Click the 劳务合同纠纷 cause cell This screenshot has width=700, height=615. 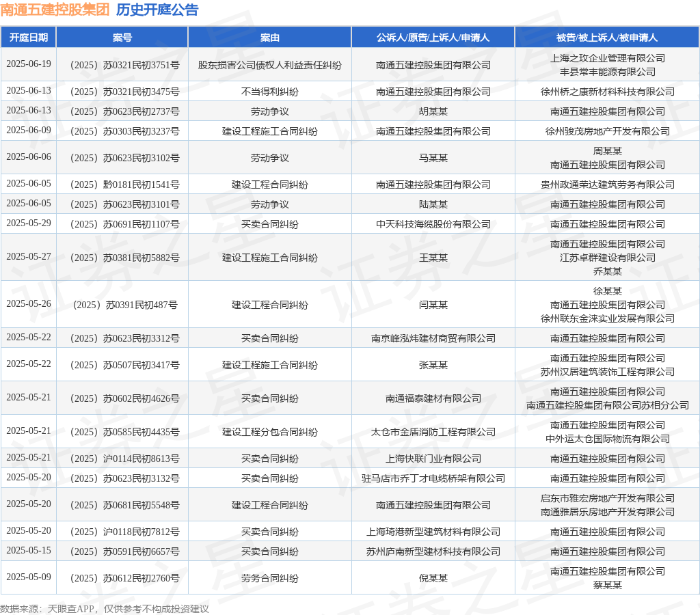269,578
